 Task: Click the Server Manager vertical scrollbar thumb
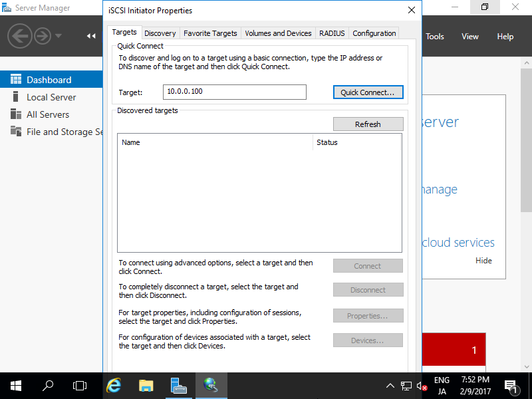526,140
